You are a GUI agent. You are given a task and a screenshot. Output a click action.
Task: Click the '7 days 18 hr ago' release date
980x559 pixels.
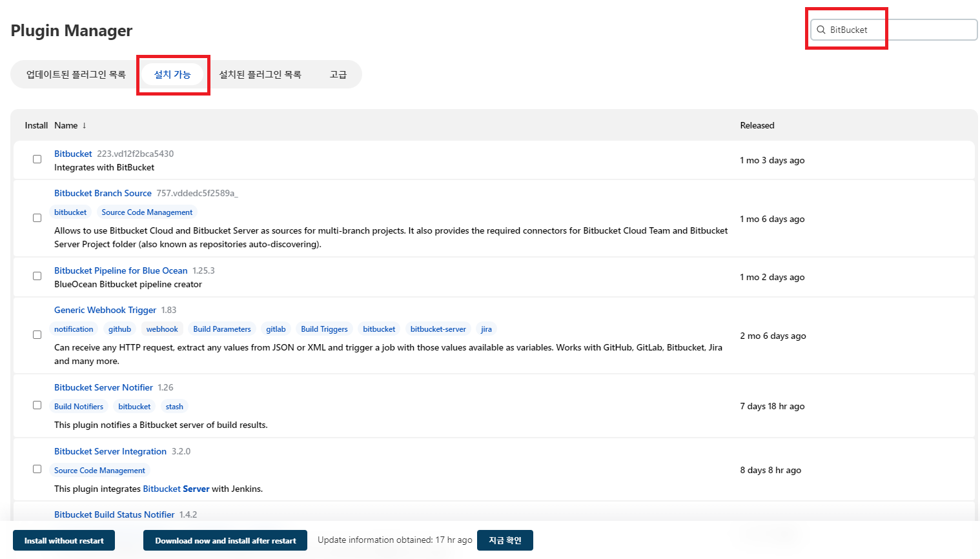(x=772, y=406)
